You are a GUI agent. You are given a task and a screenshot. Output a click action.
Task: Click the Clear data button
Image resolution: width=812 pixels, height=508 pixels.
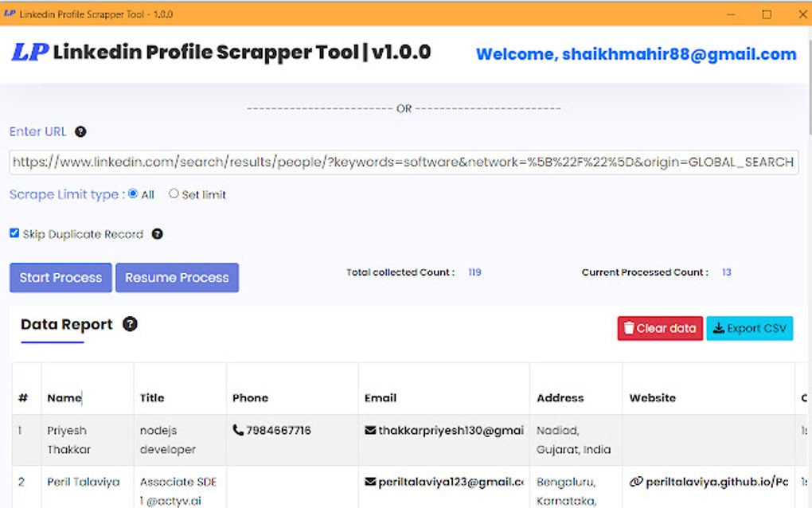tap(659, 327)
